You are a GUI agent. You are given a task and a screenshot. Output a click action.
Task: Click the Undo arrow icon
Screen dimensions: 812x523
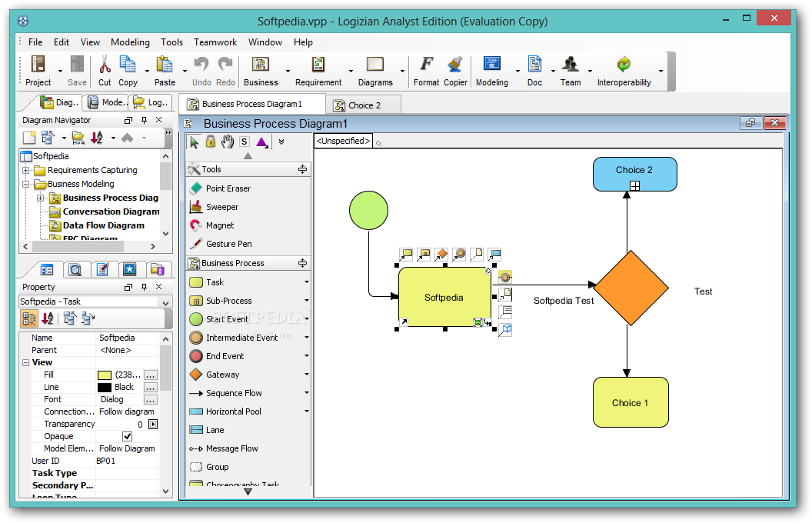click(201, 65)
